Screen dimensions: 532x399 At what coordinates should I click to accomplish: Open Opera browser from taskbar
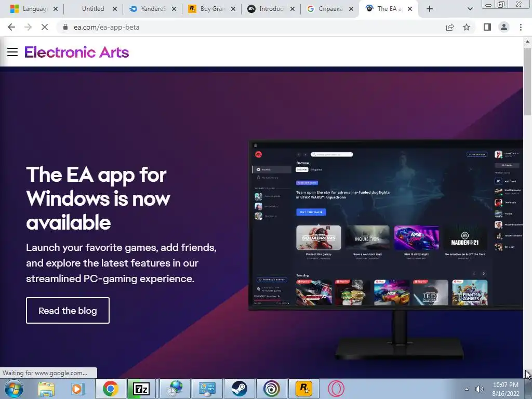coord(336,389)
